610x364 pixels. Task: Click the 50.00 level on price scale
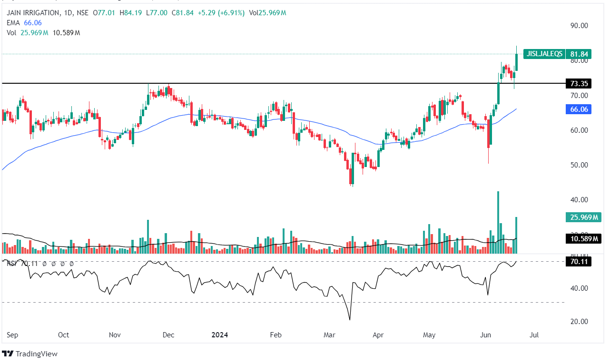[x=579, y=165]
